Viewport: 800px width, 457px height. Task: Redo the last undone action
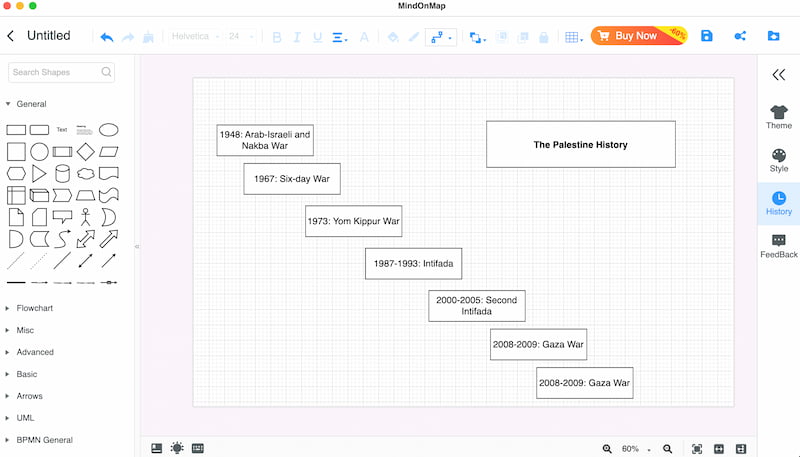tap(128, 37)
